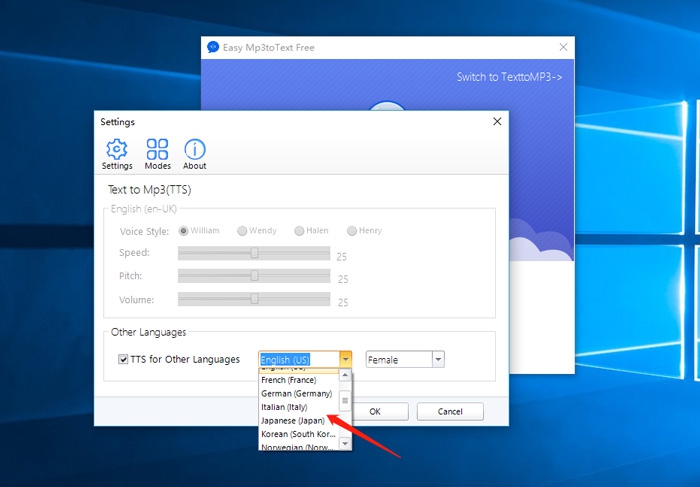Click Switch to TexttoMP3 link
Screen dimensions: 700x487
pos(509,77)
